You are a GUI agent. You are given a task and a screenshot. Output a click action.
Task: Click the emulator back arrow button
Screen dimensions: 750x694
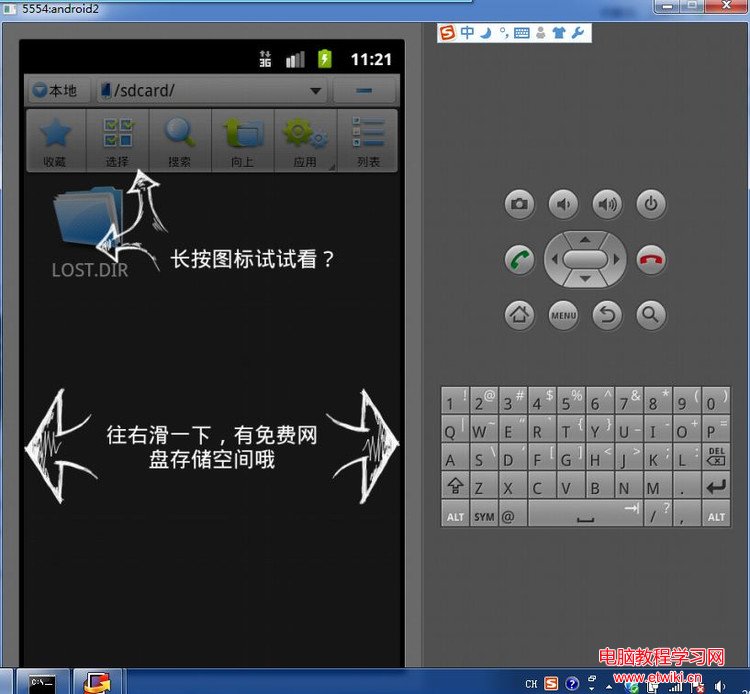[x=607, y=315]
